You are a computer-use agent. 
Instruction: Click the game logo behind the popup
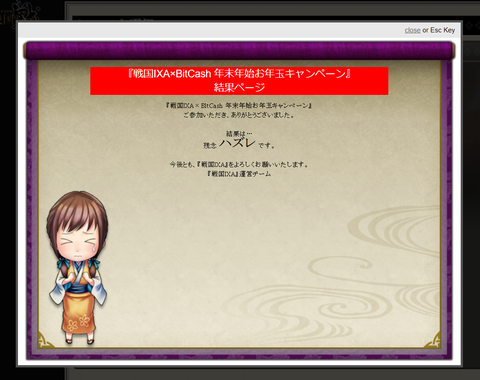(x=20, y=12)
